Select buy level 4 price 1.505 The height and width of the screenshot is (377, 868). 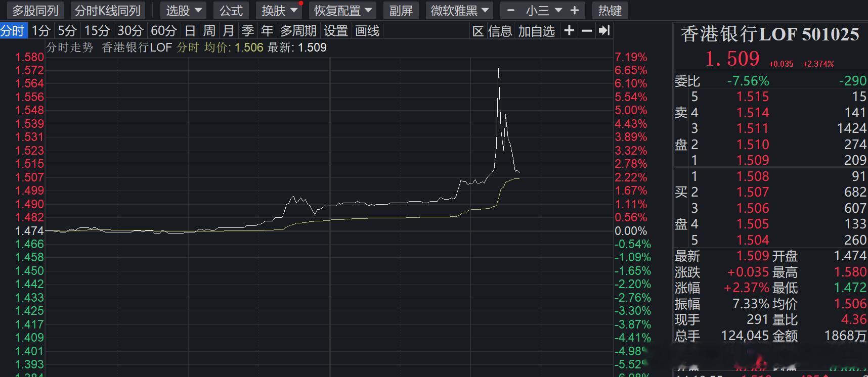tap(752, 224)
